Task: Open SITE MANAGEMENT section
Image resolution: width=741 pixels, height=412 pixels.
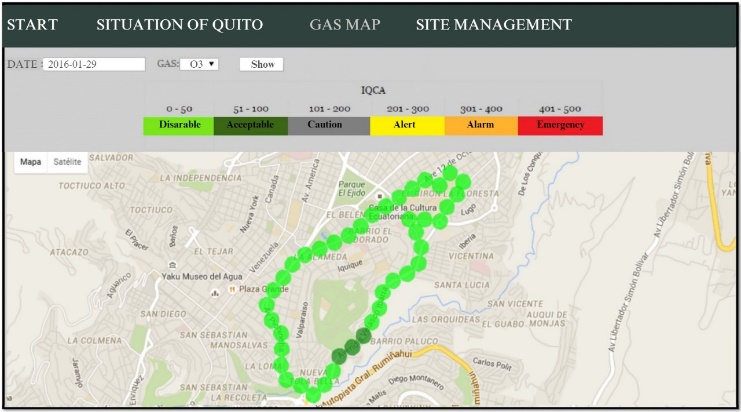Action: tap(494, 25)
